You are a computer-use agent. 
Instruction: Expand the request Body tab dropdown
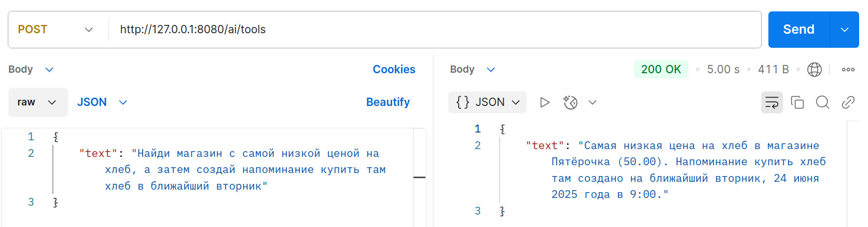coord(31,70)
